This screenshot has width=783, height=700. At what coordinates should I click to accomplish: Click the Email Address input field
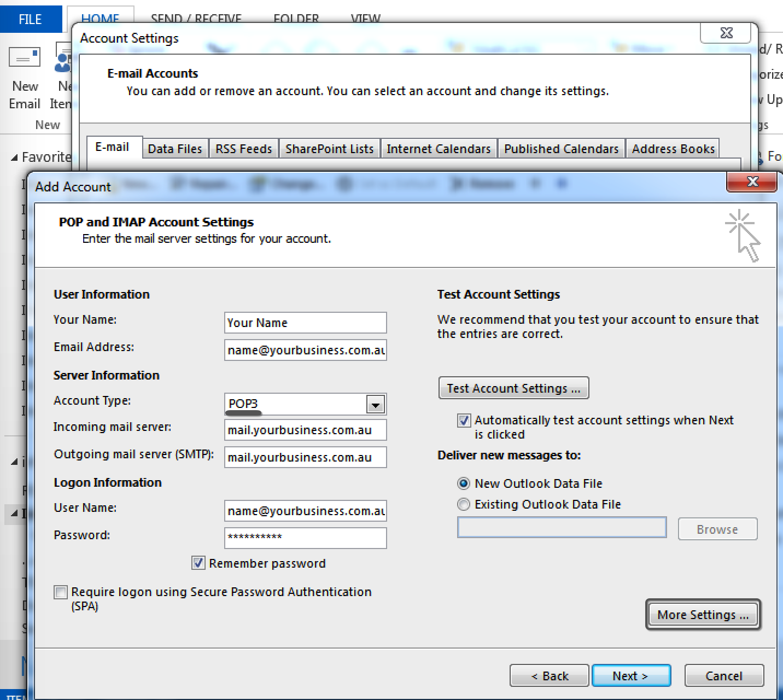[306, 350]
